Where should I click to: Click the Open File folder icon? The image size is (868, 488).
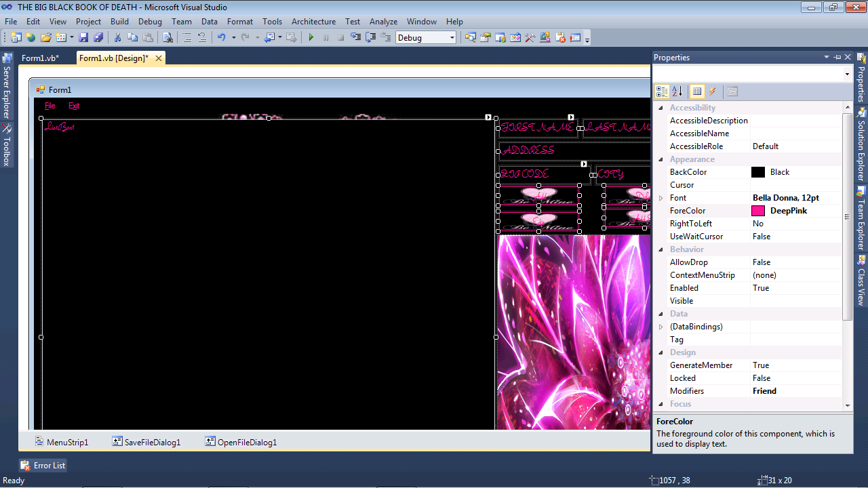coord(46,38)
